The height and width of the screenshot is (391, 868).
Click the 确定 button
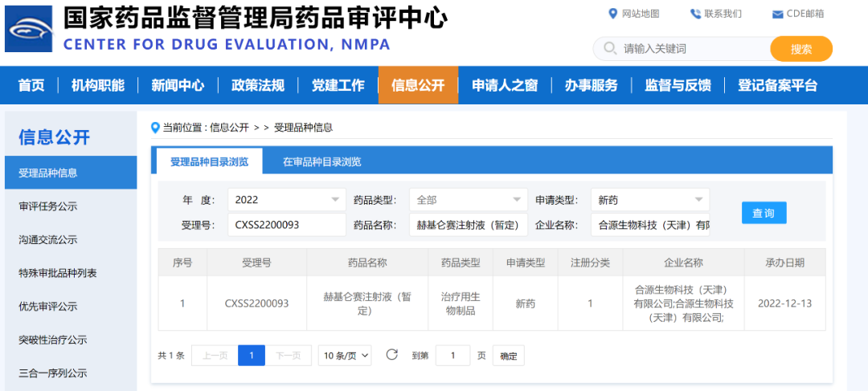[x=508, y=356]
